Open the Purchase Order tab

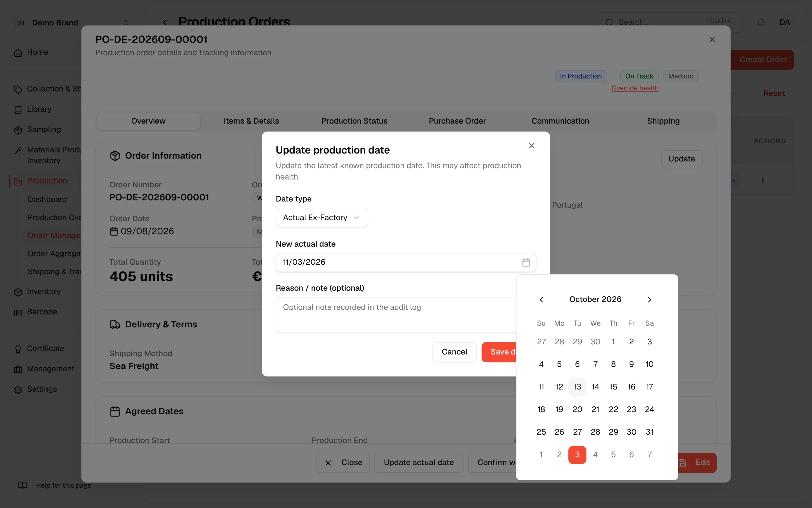pyautogui.click(x=457, y=121)
